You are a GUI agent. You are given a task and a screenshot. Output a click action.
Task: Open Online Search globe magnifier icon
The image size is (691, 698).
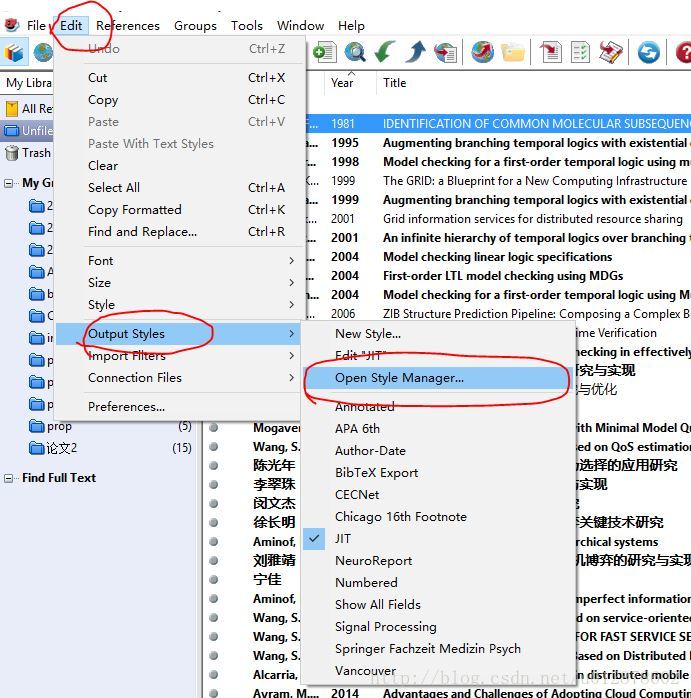[355, 52]
